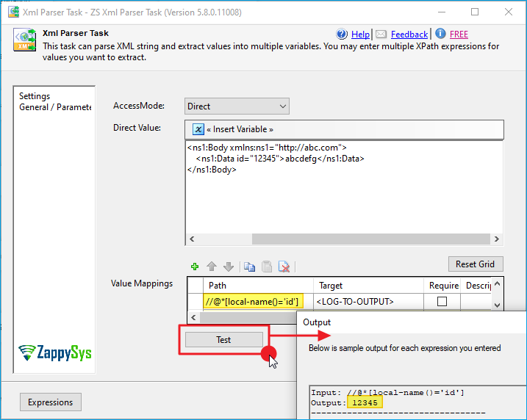527x420 pixels.
Task: Open the AccessMode dropdown
Action: click(237, 106)
